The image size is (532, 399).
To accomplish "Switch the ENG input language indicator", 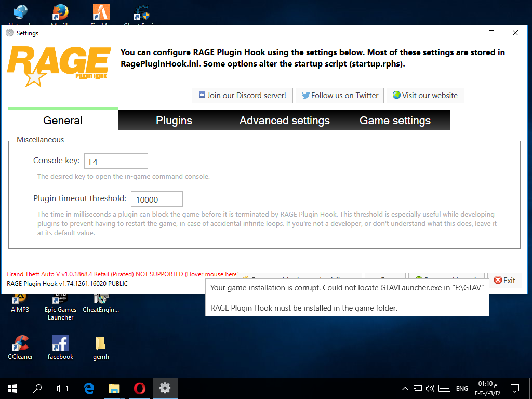I will (462, 389).
